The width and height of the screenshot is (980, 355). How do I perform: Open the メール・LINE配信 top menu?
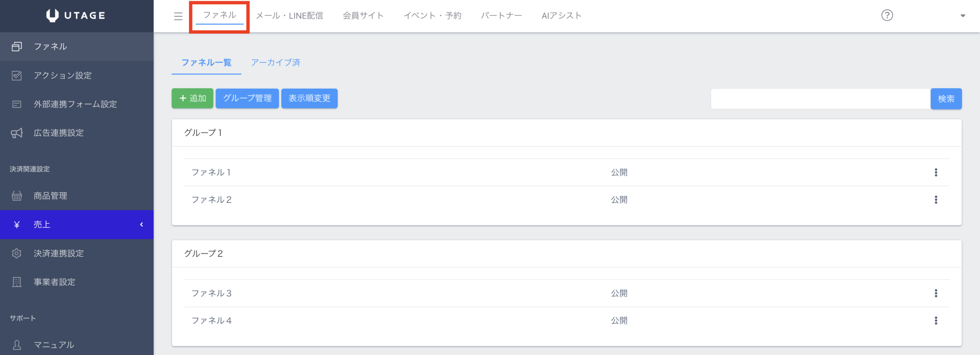click(x=289, y=16)
